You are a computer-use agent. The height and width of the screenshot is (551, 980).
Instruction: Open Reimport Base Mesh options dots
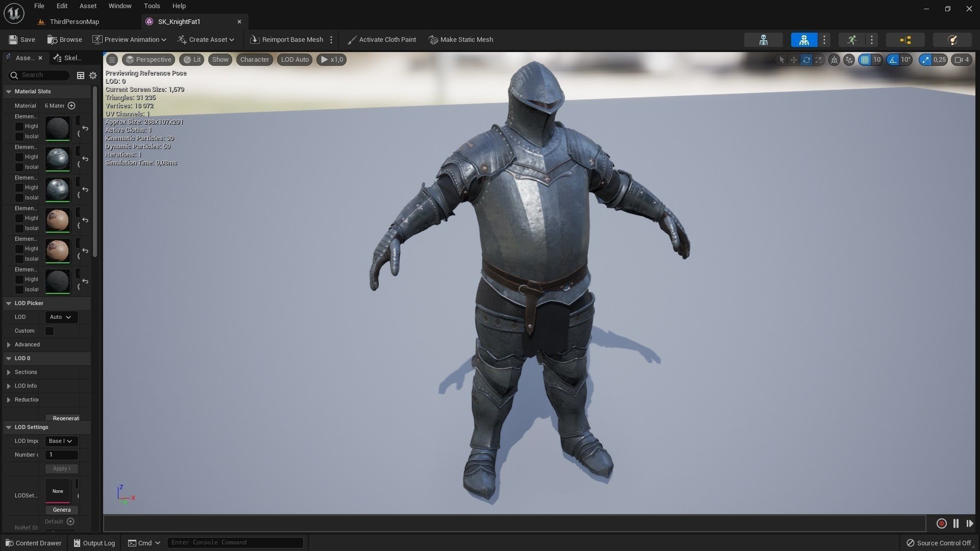pyautogui.click(x=331, y=39)
